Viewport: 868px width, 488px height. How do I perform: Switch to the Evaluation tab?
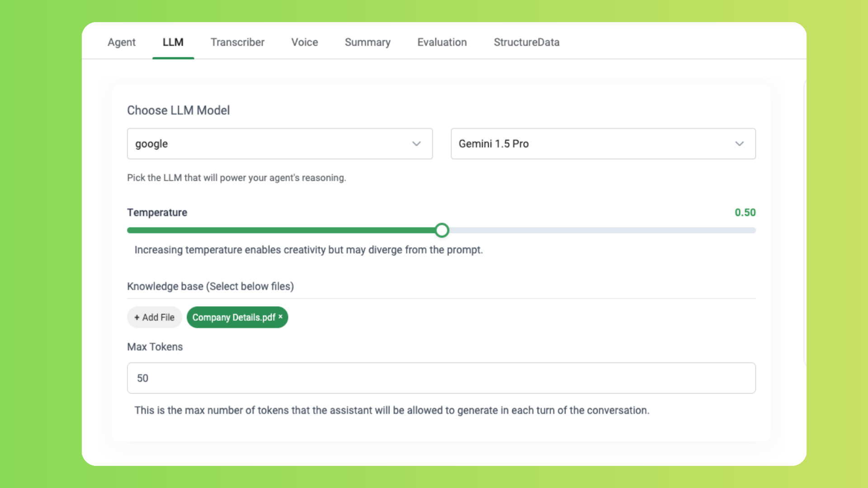pyautogui.click(x=442, y=42)
